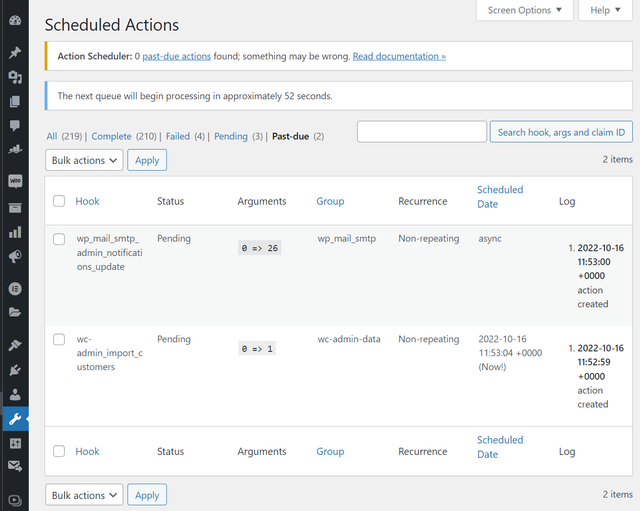Click the 11:53:04 +0000 scheduled date cell
This screenshot has height=511, width=640.
(x=510, y=353)
